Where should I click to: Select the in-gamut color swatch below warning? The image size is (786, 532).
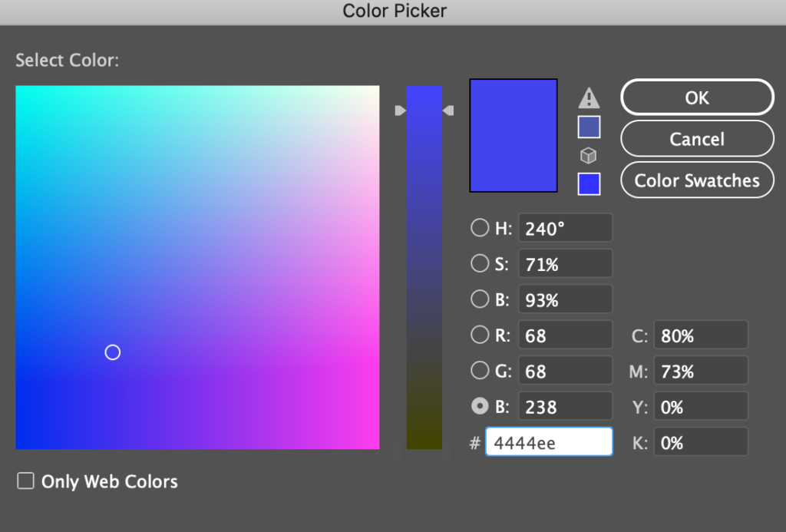click(589, 127)
